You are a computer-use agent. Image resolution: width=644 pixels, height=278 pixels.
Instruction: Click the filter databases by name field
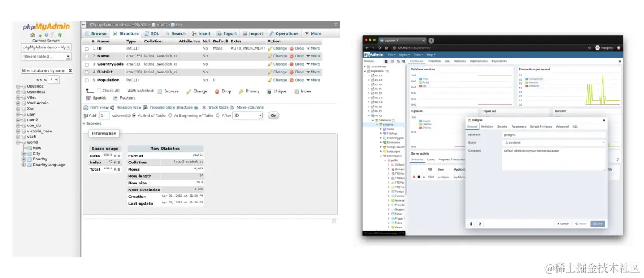(47, 70)
